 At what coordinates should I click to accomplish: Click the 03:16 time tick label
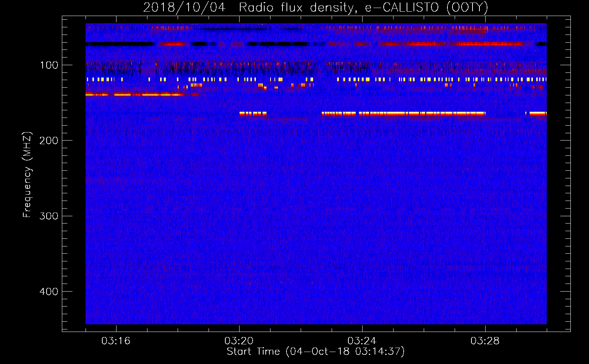[116, 341]
